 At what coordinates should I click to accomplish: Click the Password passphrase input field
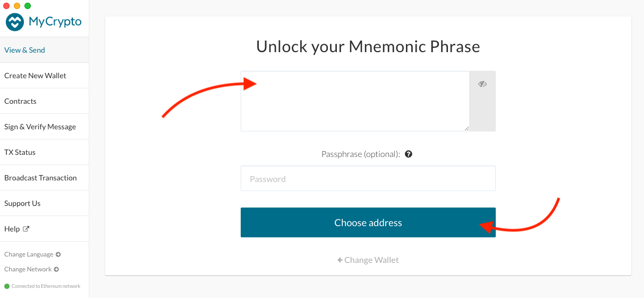point(368,179)
